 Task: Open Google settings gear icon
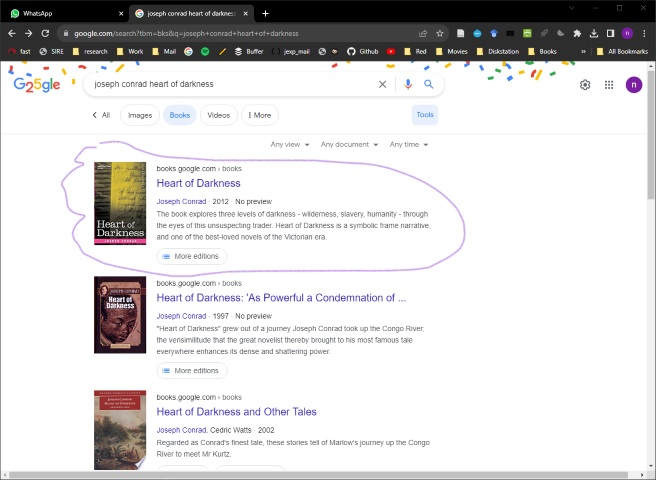pyautogui.click(x=585, y=85)
